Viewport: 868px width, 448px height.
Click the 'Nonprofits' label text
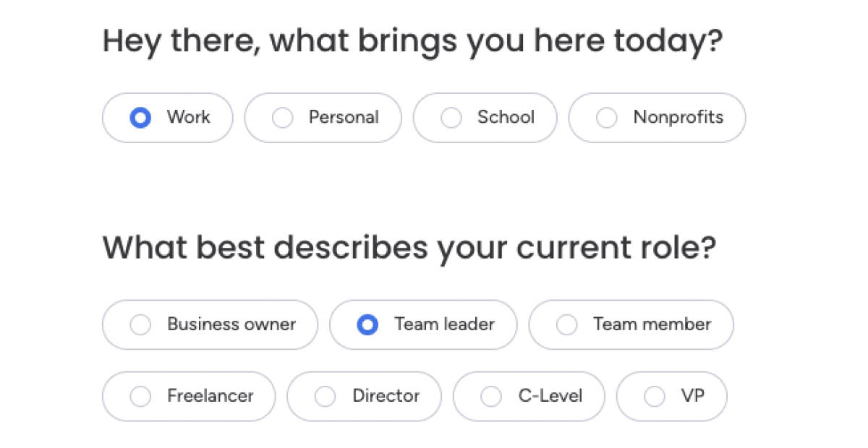tap(678, 117)
